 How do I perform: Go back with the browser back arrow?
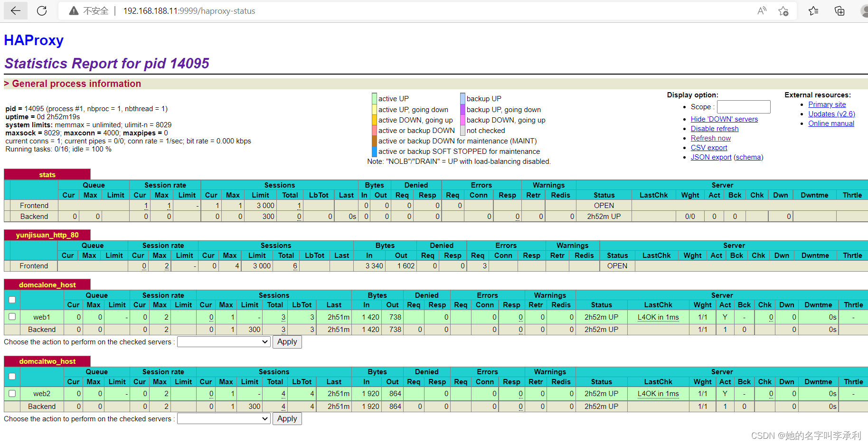(x=16, y=11)
